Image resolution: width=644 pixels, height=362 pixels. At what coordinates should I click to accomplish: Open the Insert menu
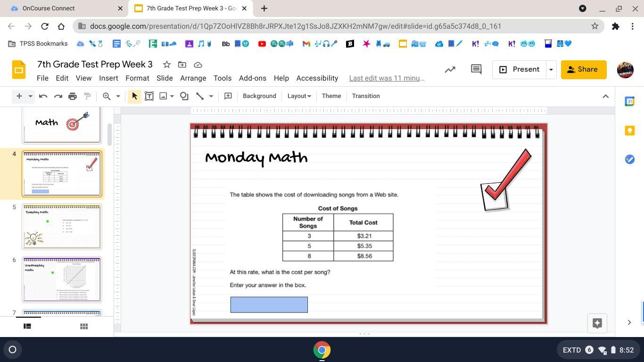pyautogui.click(x=108, y=78)
